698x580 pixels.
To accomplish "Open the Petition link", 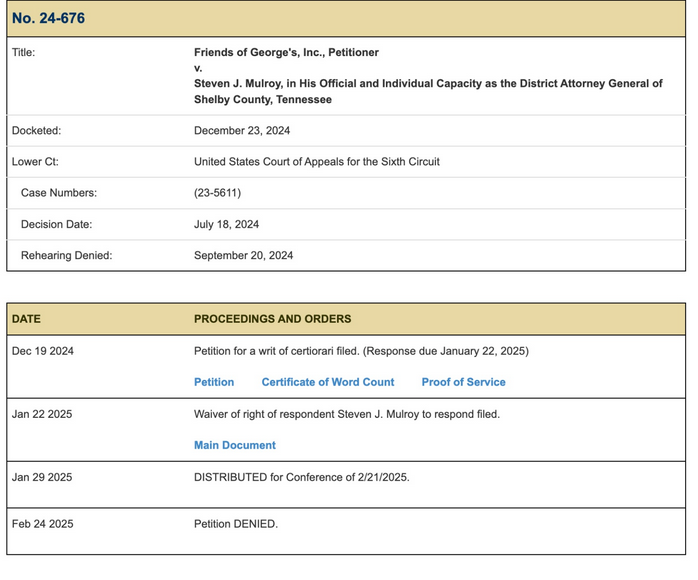I will tap(214, 382).
